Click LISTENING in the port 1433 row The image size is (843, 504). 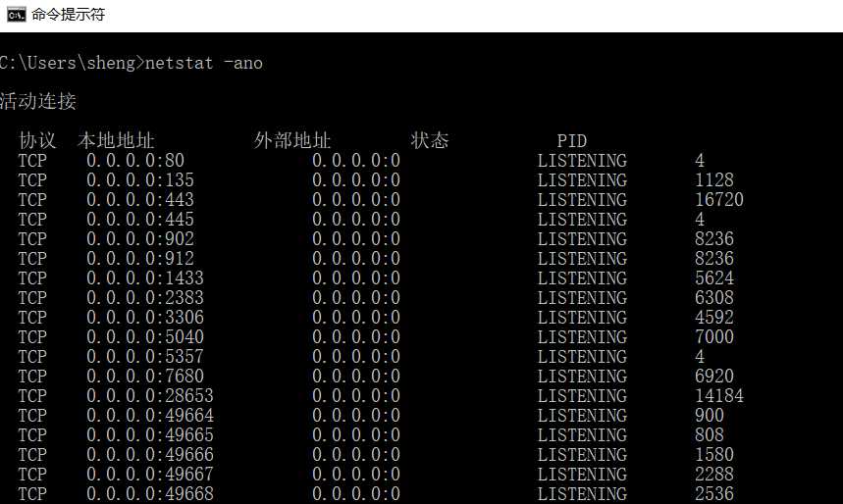[x=582, y=278]
